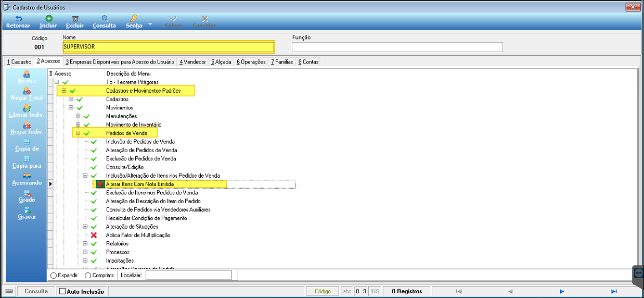The image size is (644, 298).
Task: Collapse Inclusão/Alteração de Itens node
Action: point(85,176)
